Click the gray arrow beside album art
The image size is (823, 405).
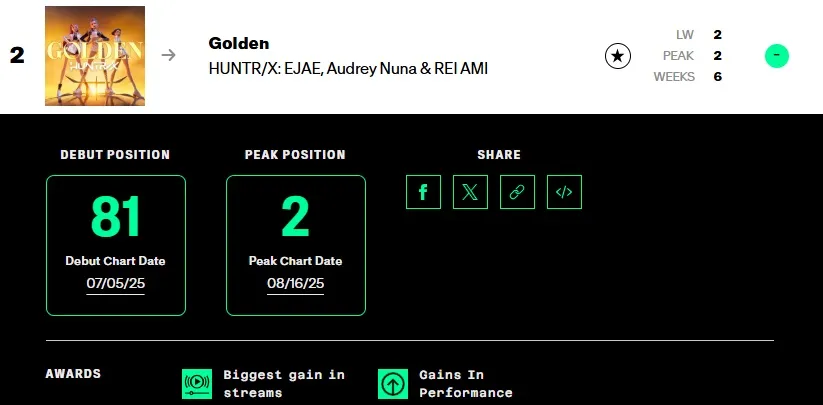pos(168,55)
